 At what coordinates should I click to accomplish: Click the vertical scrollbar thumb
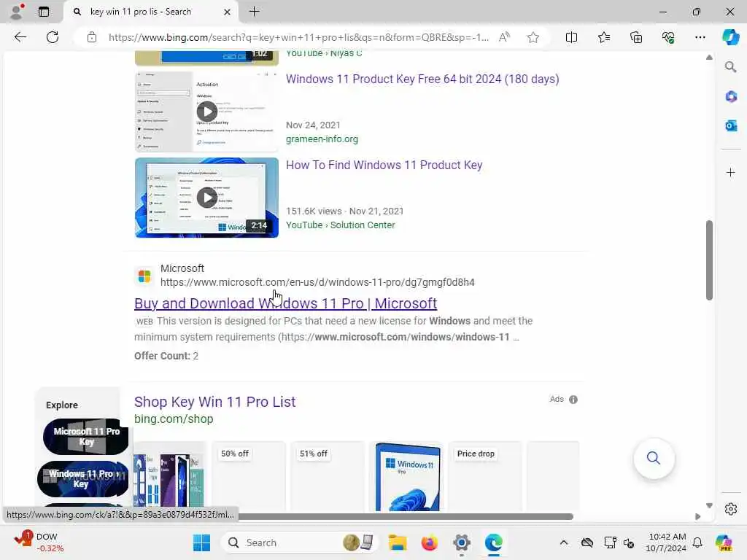709,260
